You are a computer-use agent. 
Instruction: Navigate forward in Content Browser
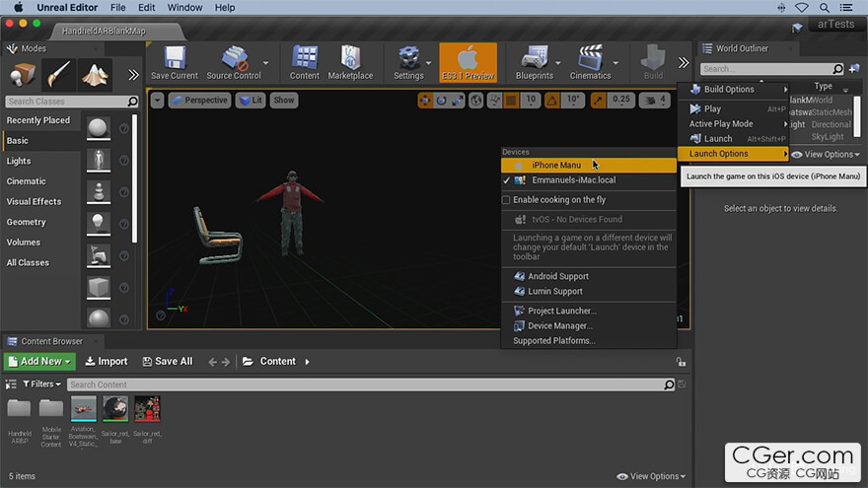pos(226,362)
